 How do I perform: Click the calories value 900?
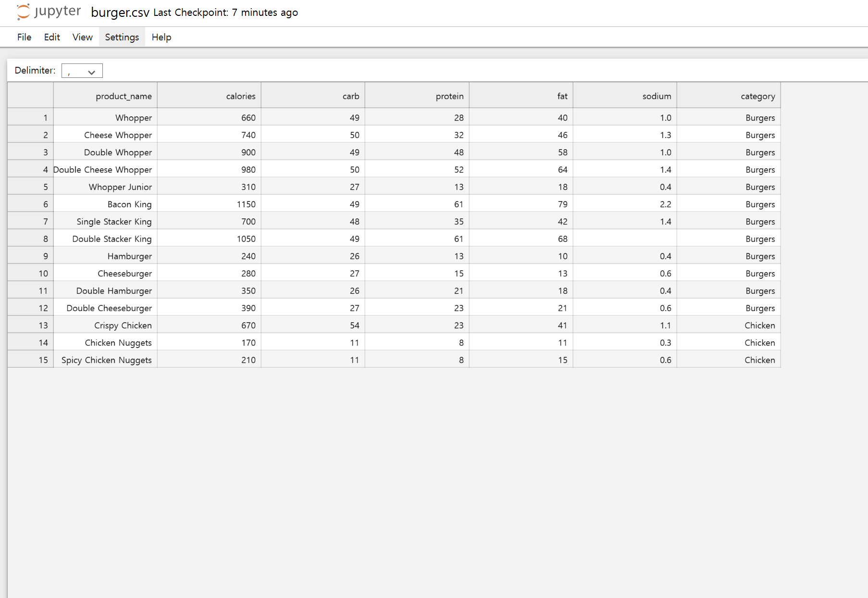pyautogui.click(x=209, y=152)
